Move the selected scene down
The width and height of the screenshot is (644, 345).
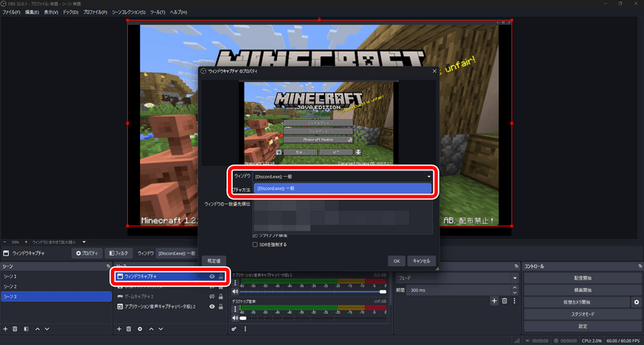[x=47, y=329]
